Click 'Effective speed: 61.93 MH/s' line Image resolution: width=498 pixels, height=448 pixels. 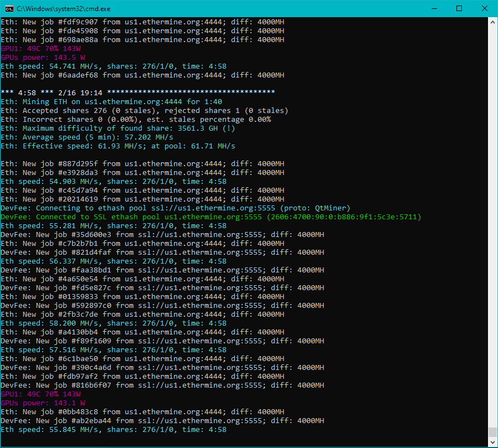click(x=118, y=146)
